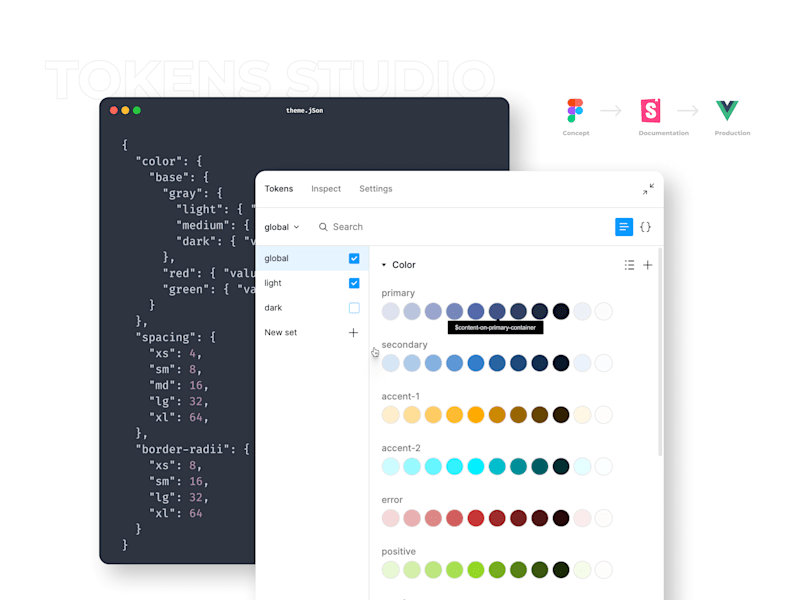The width and height of the screenshot is (800, 600).
Task: Select the pure orange accent-1 swatch
Action: pos(476,414)
